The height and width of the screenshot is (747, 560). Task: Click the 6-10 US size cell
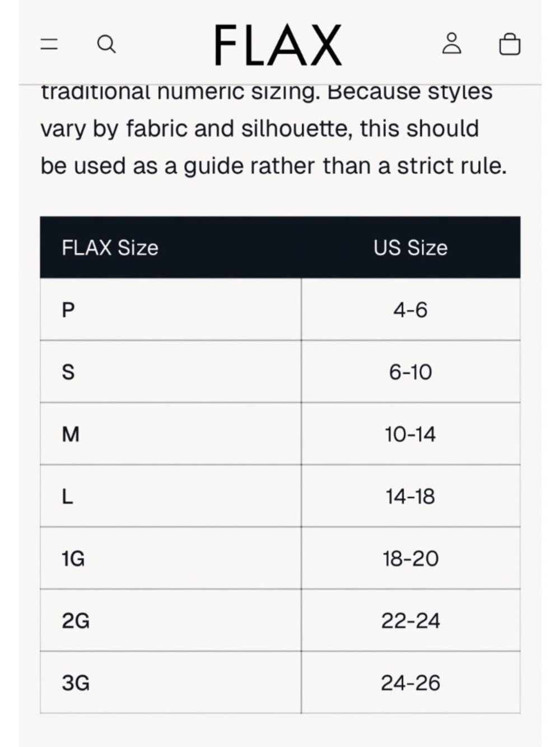[410, 372]
